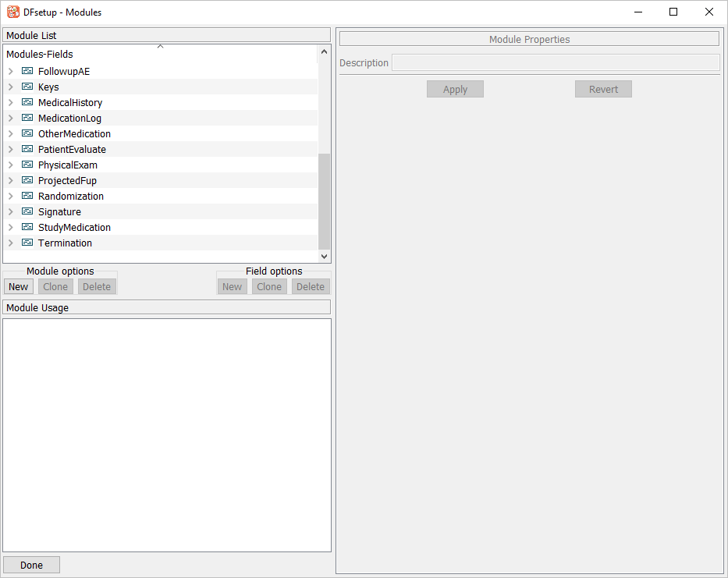Click the FollowupAE module icon

coord(27,71)
